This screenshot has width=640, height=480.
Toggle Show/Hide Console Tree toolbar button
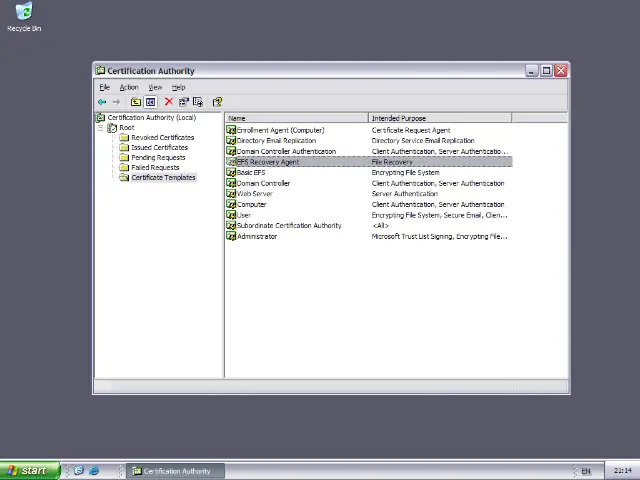[x=151, y=102]
